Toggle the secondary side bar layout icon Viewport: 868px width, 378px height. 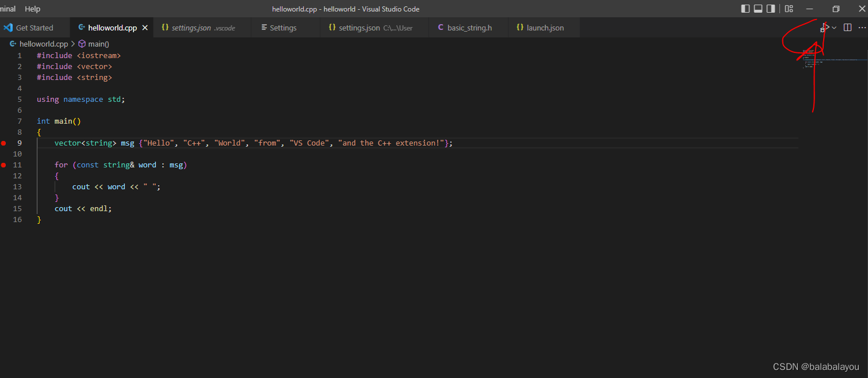pos(771,9)
